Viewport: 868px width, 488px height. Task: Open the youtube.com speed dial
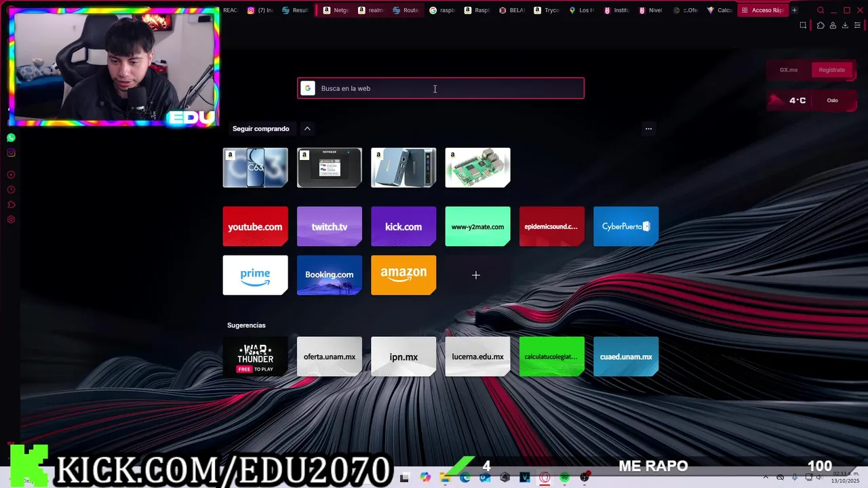pos(255,226)
